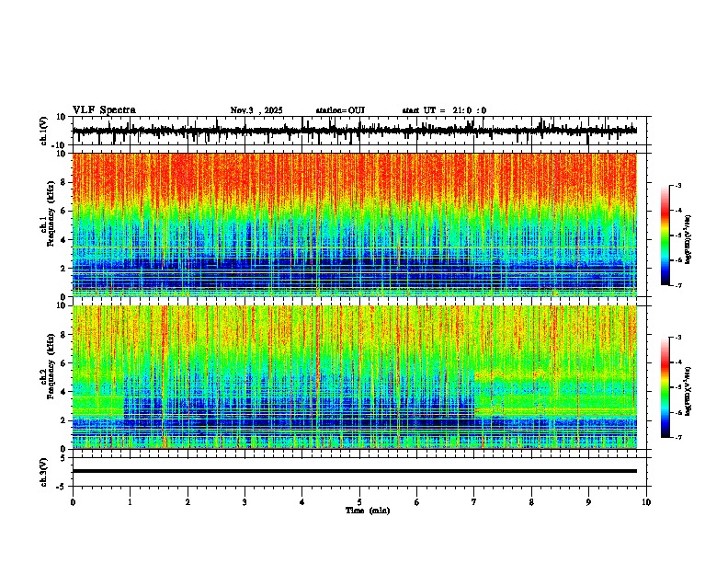728x563 pixels.
Task: Click the "-3" tick on ch.1 color bar
Action: [x=677, y=185]
